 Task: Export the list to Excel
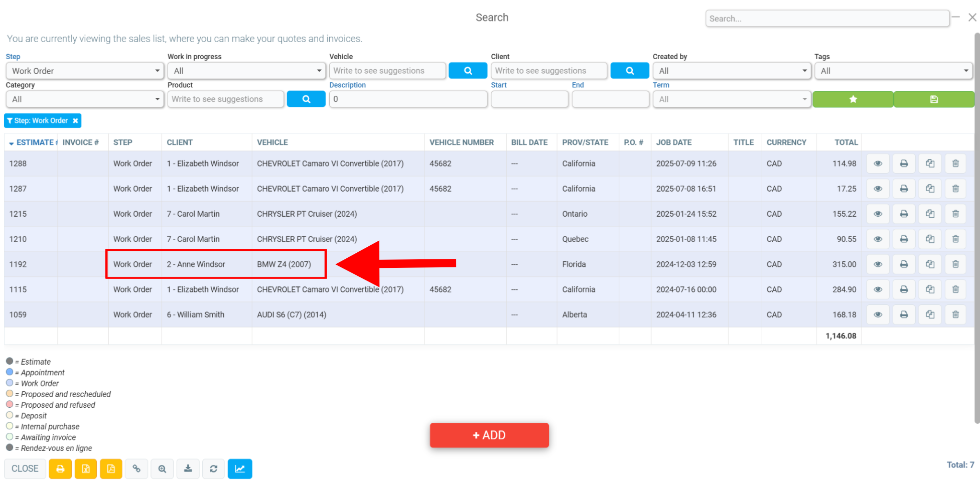86,469
